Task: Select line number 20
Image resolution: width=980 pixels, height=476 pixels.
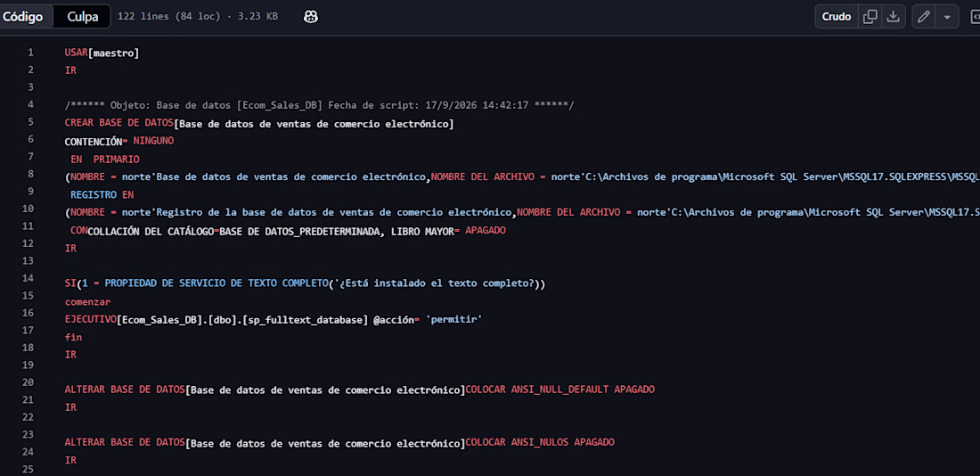Action: tap(29, 382)
